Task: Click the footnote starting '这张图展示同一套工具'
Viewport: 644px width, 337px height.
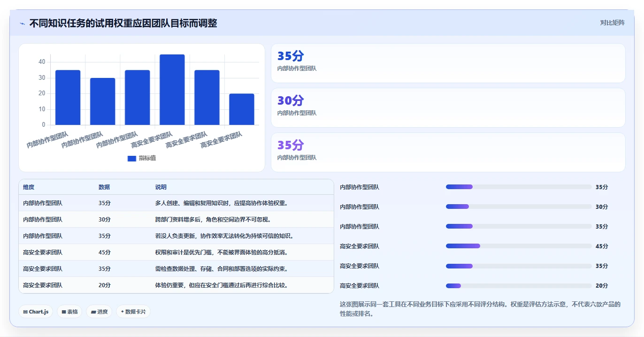Action: click(480, 309)
